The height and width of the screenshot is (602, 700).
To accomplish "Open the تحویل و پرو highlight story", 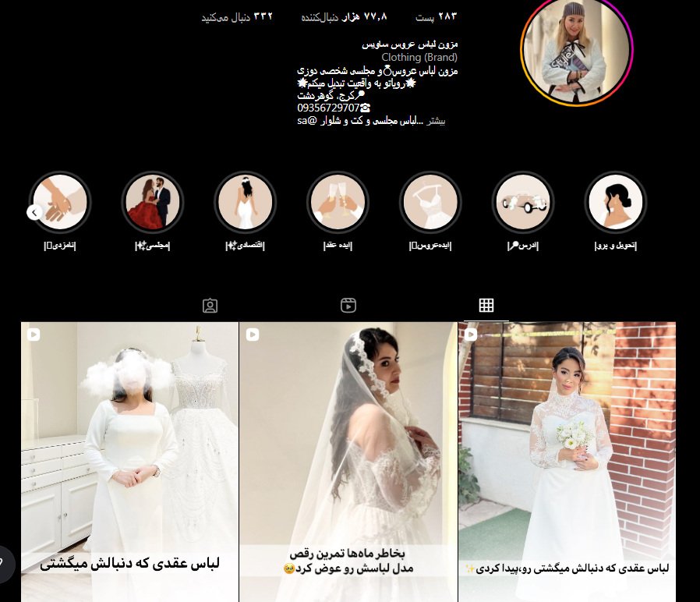I will coord(616,201).
